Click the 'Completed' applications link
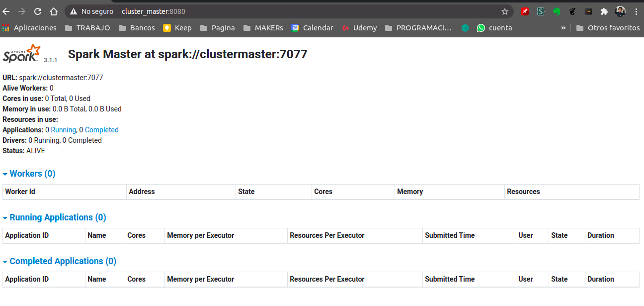The image size is (644, 306). click(101, 130)
